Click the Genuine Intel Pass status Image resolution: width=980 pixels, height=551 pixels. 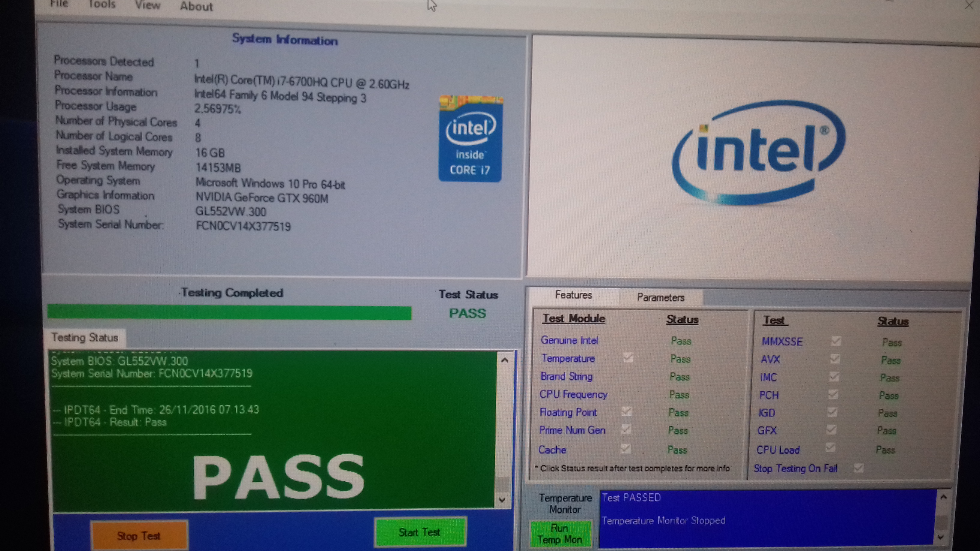681,341
